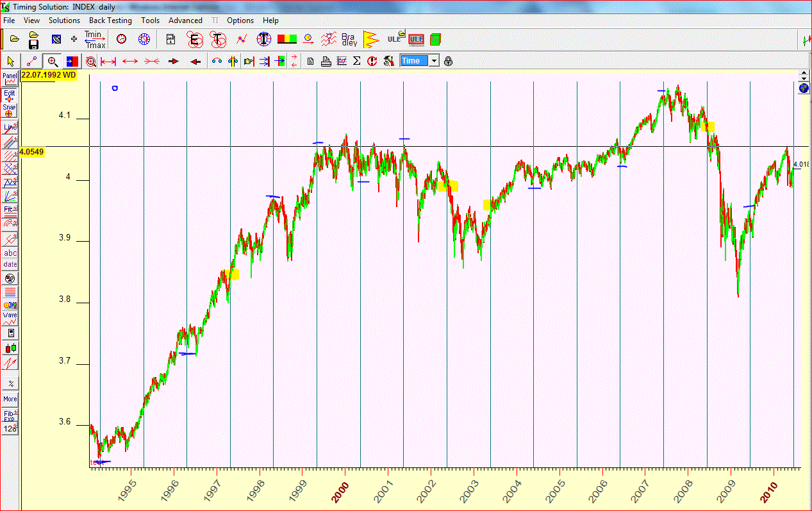Open the Back Testing menu
The height and width of the screenshot is (511, 812).
[110, 21]
